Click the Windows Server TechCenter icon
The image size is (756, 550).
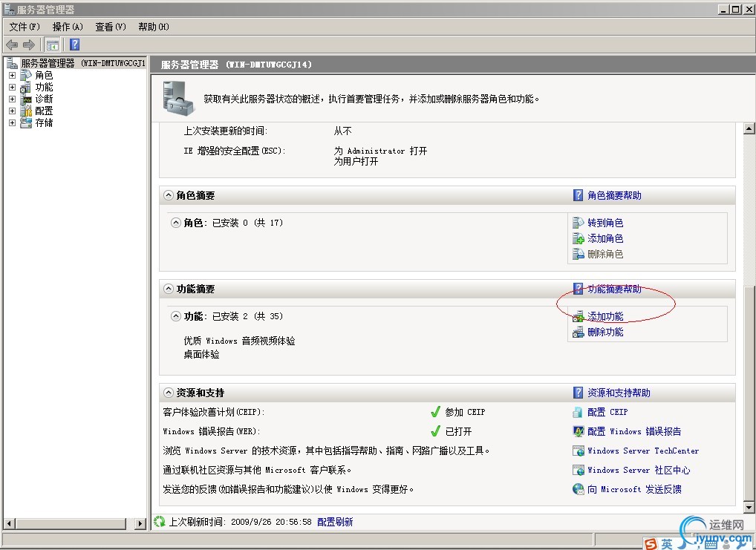[x=578, y=451]
